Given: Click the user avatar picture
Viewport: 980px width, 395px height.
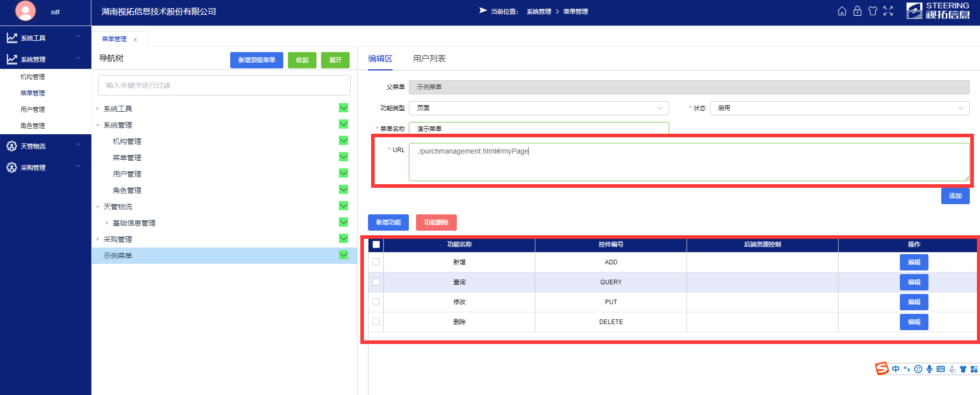Looking at the screenshot, I should point(26,11).
